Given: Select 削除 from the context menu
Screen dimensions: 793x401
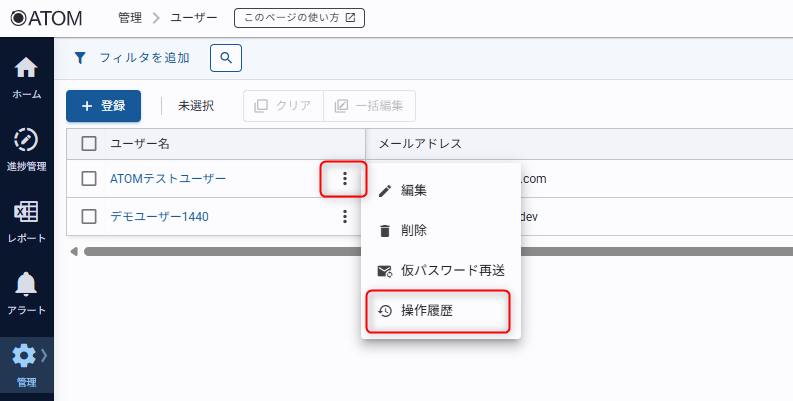Looking at the screenshot, I should pos(414,230).
